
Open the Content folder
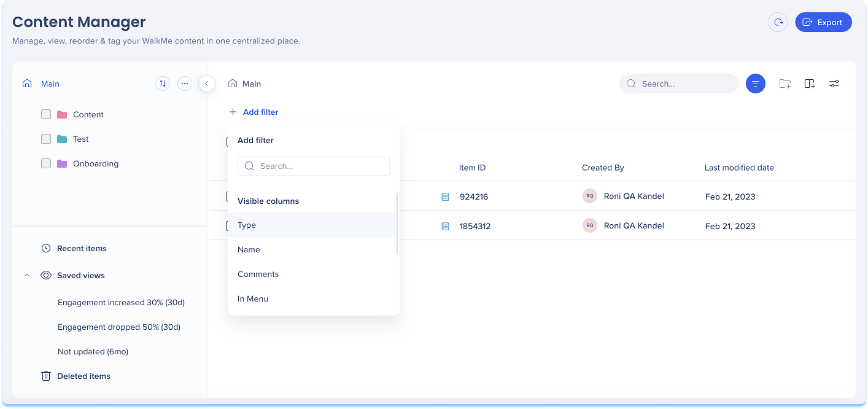click(x=88, y=115)
